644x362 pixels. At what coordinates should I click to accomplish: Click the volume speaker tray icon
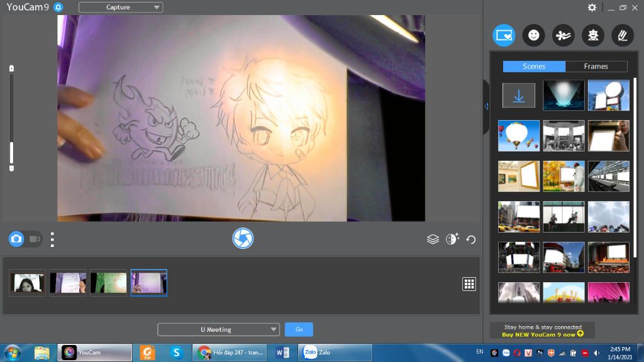[x=596, y=353]
